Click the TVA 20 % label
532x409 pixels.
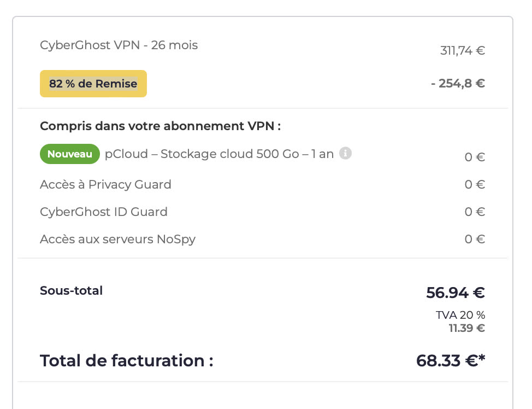460,315
